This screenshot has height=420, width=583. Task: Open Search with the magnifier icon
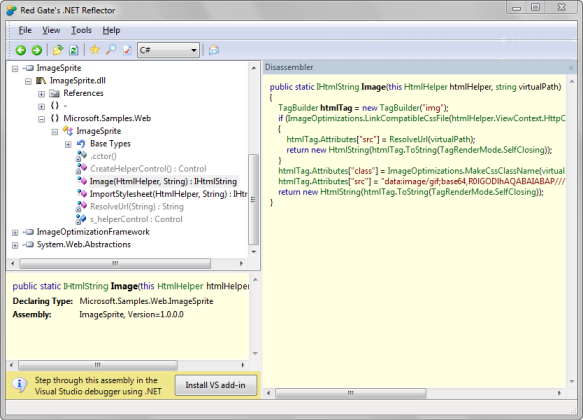(x=111, y=49)
